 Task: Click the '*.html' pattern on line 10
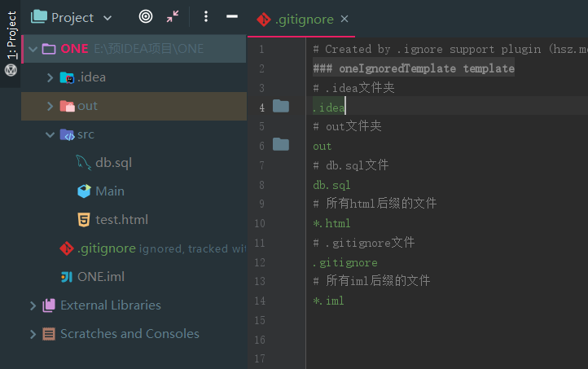[331, 223]
